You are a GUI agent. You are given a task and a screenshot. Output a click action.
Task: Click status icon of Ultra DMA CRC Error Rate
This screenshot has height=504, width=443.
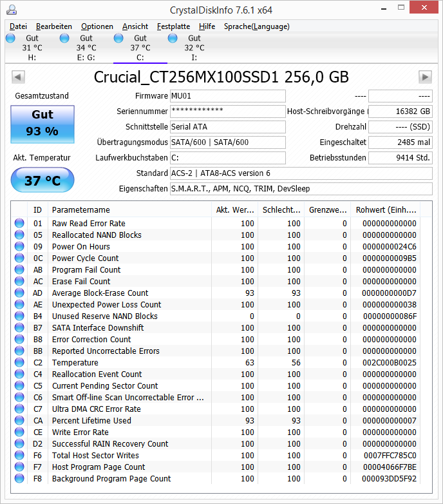tap(19, 409)
